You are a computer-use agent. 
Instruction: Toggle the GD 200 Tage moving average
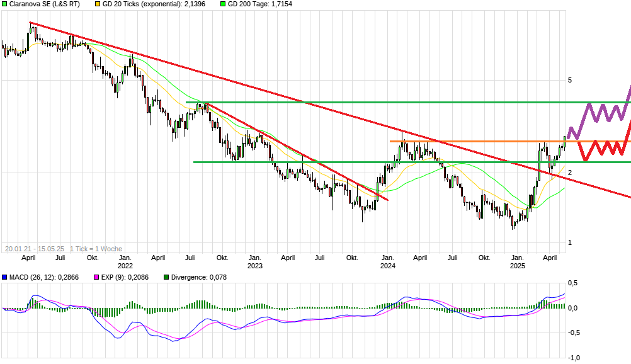click(222, 4)
